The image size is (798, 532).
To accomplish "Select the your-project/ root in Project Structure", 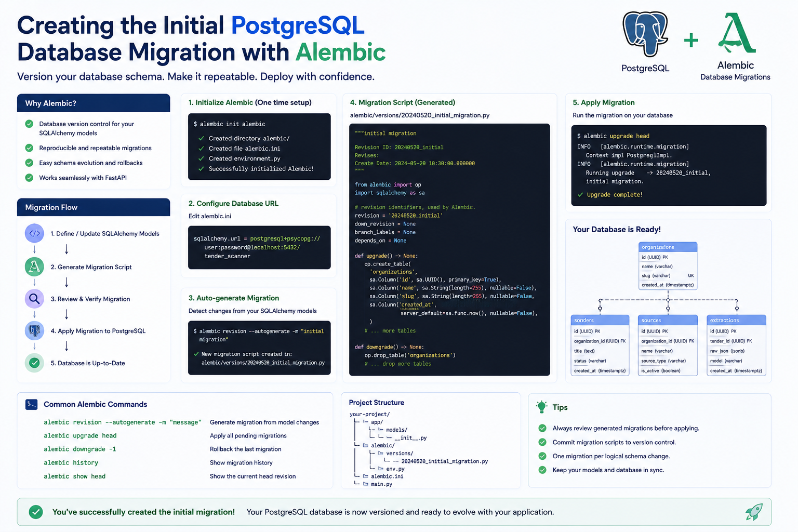I will pos(370,414).
